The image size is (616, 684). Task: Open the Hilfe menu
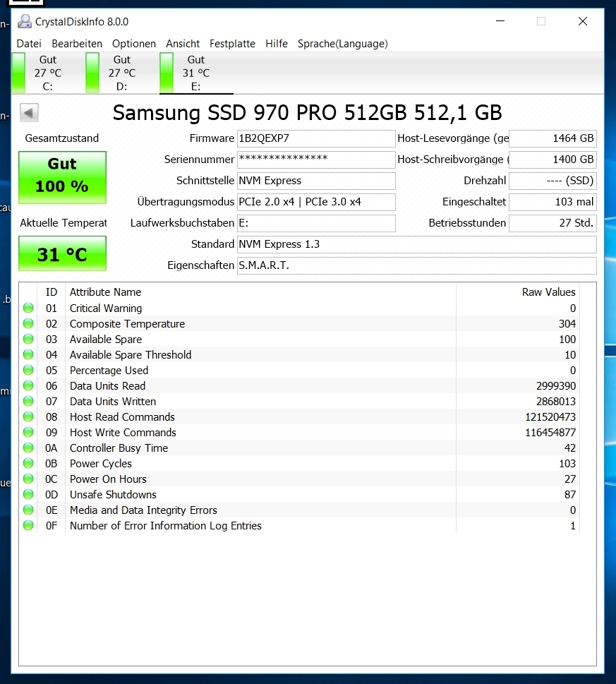[277, 44]
